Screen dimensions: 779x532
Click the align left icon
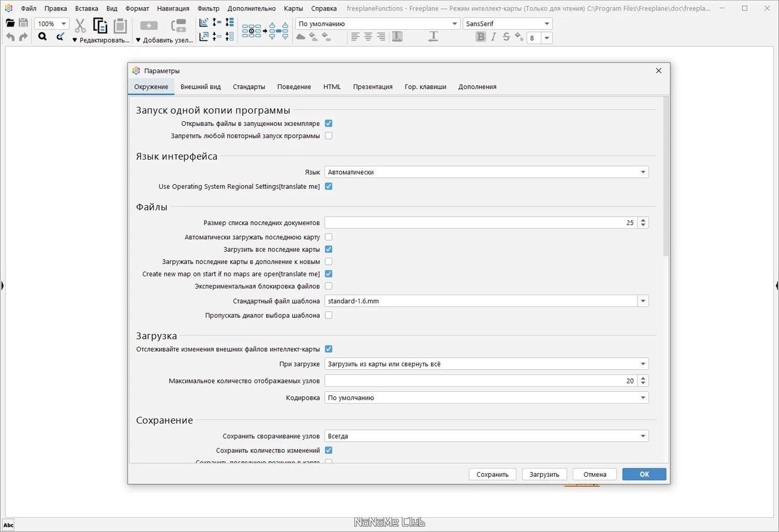355,37
